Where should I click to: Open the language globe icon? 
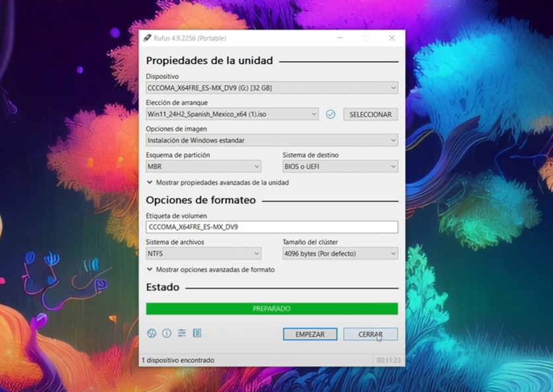pyautogui.click(x=152, y=333)
